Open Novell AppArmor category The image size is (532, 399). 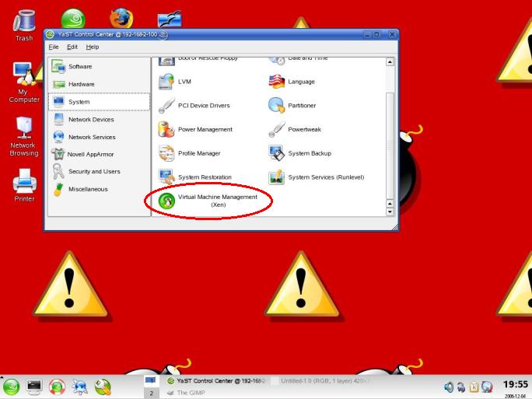click(x=99, y=154)
